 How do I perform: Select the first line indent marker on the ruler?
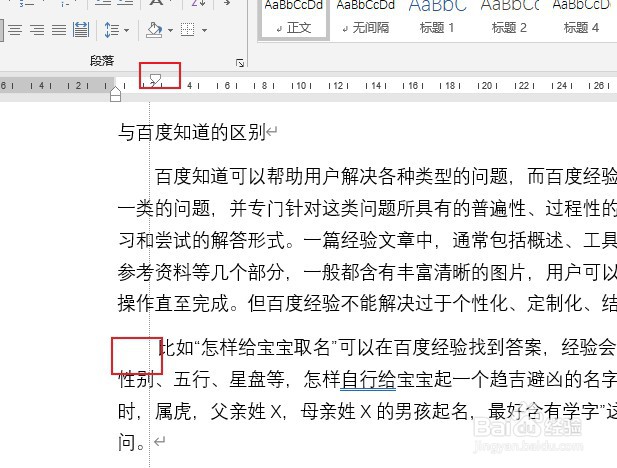(156, 79)
